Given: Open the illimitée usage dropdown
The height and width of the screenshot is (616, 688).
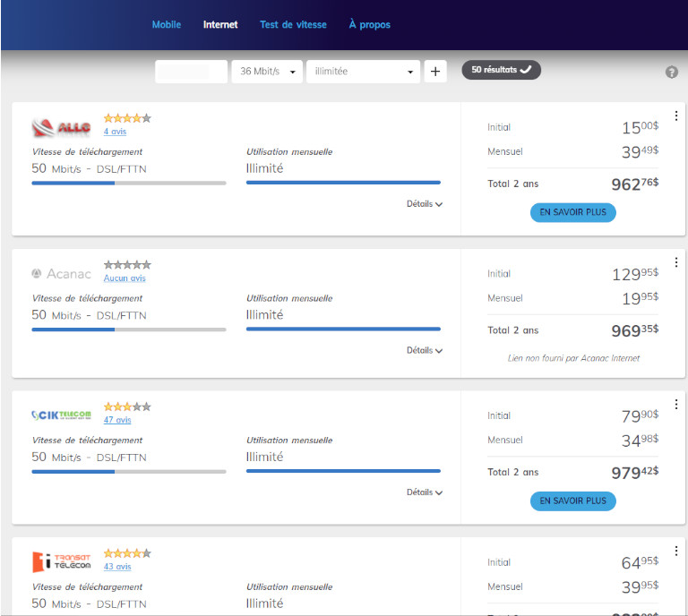Looking at the screenshot, I should (363, 72).
